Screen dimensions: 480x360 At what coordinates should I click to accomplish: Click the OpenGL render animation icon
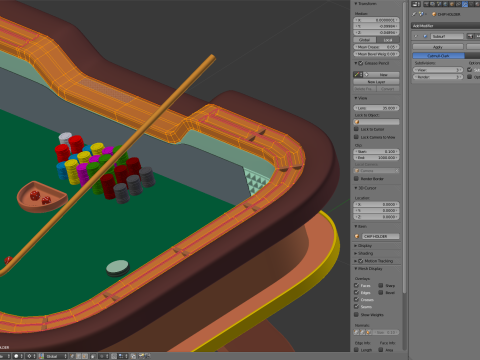pyautogui.click(x=147, y=356)
